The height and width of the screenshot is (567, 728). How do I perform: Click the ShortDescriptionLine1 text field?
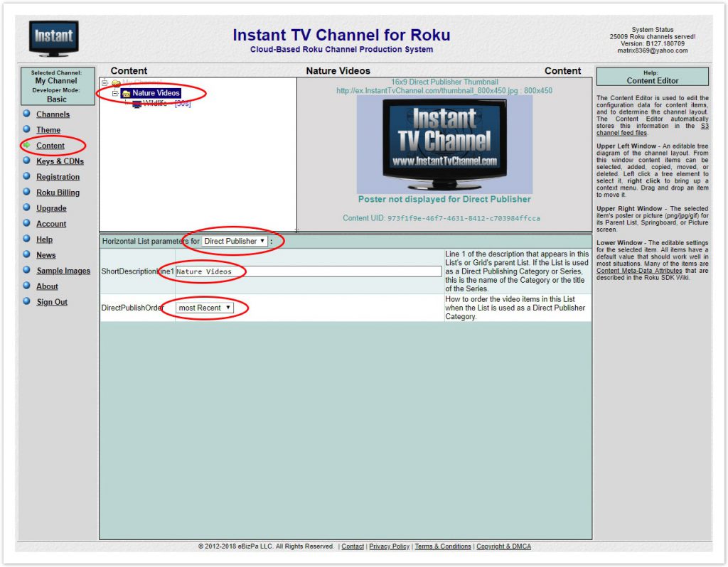[x=309, y=271]
